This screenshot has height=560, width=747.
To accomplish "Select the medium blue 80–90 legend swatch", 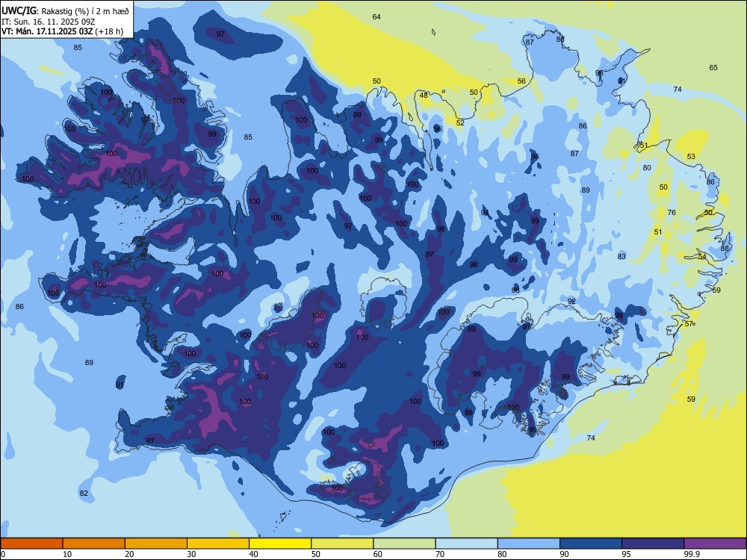I will coord(529,544).
